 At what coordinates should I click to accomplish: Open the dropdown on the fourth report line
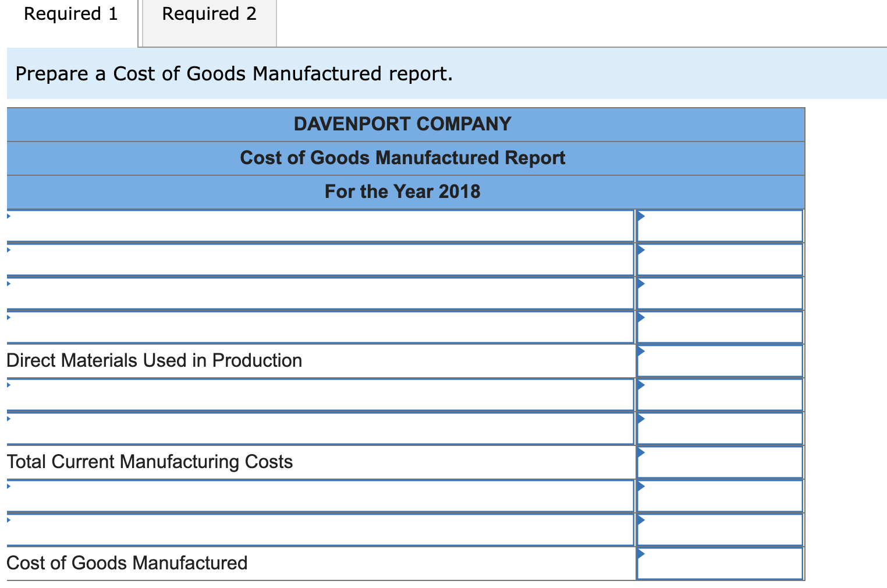(8, 317)
